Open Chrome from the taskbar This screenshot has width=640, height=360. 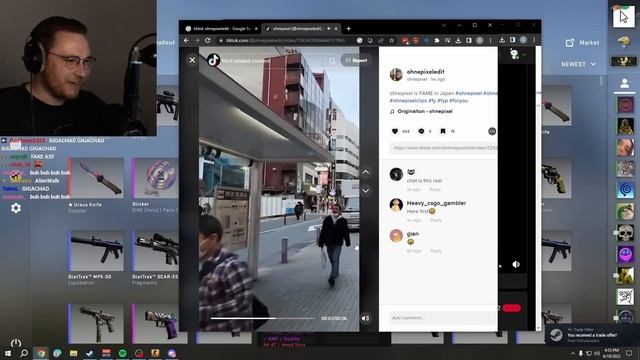click(x=41, y=353)
